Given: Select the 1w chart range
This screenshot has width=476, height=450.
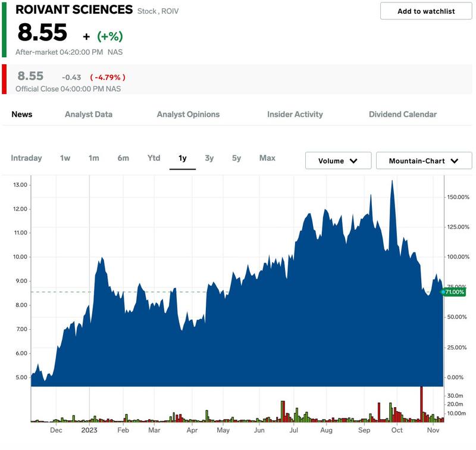Looking at the screenshot, I should click(65, 158).
